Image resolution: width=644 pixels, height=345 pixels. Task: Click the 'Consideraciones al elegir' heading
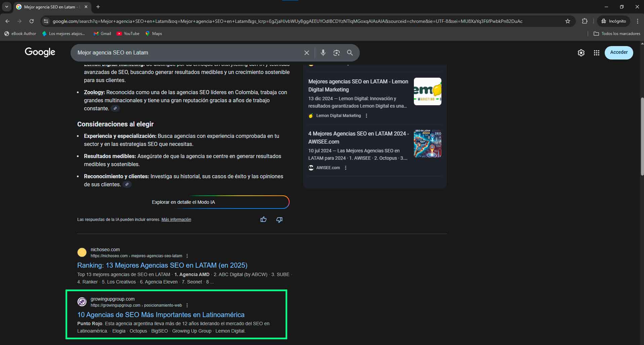coord(115,124)
